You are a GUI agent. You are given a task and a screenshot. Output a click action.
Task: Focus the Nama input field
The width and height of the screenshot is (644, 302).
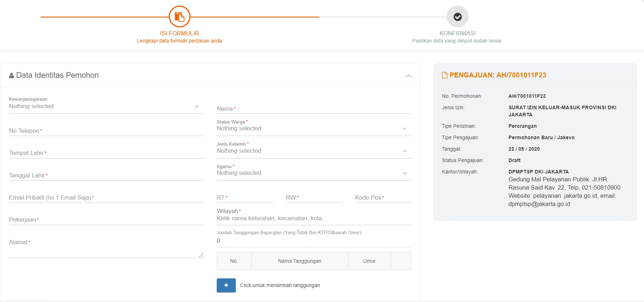pyautogui.click(x=314, y=109)
